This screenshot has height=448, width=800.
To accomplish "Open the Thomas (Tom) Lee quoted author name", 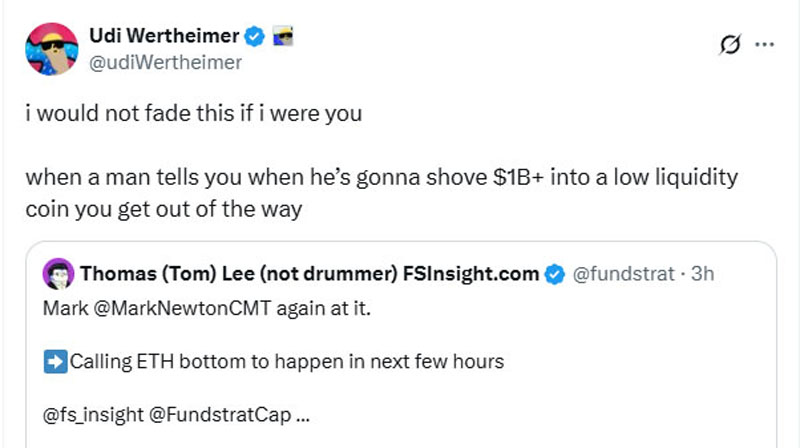I will coord(309,273).
